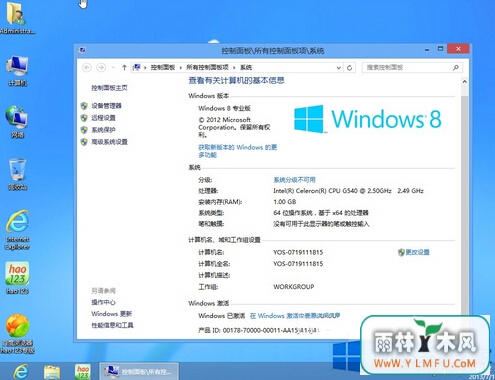This screenshot has height=380, width=495.
Task: Open 操作中心 action center link
Action: pos(103,302)
